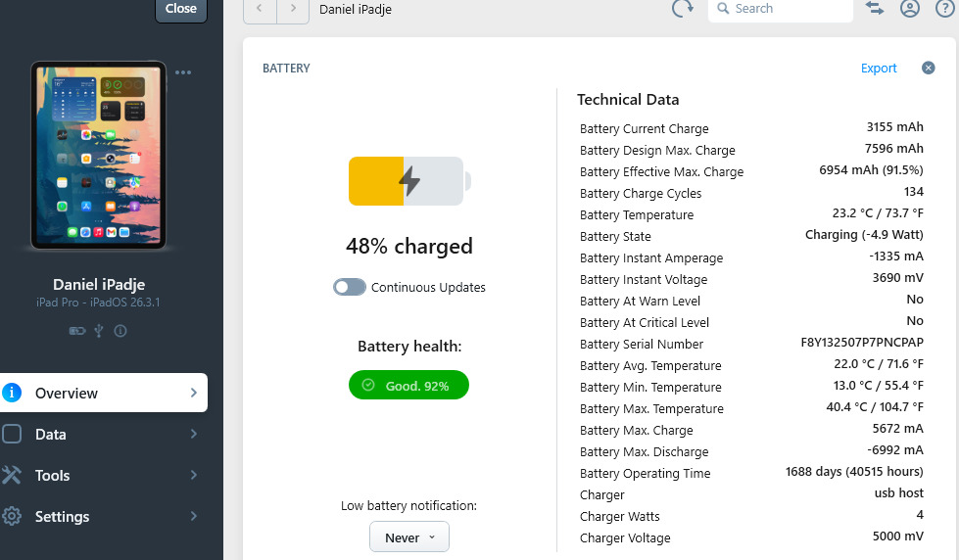Click the battery status icon under device name

[x=76, y=331]
